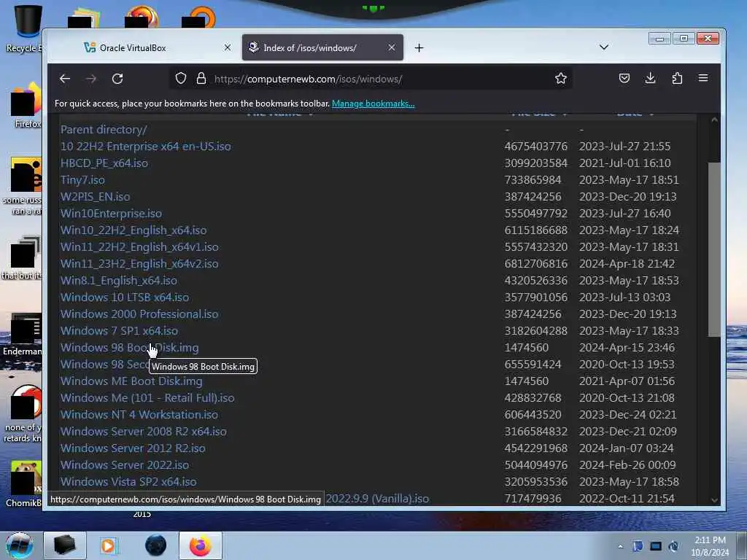Download 10 22H2 Enterprise x64 en-US.iso
The image size is (747, 560).
point(145,146)
